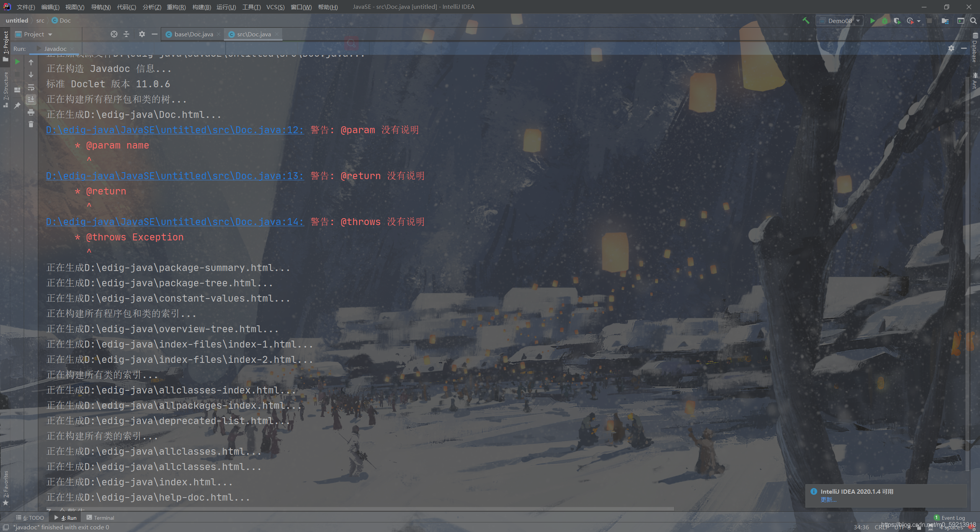Open the VCS(S) menu
Viewport: 980px width, 532px height.
[275, 7]
